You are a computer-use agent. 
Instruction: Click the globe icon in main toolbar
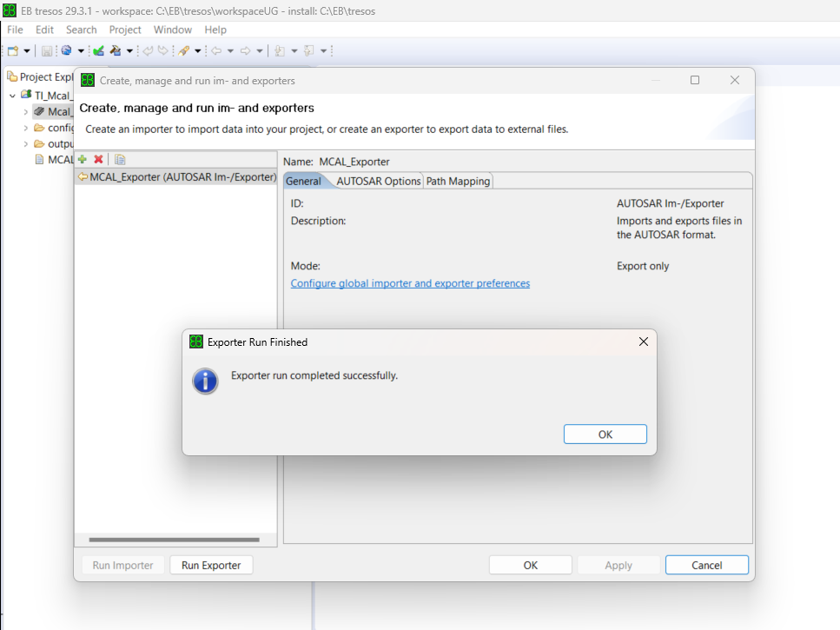click(66, 51)
